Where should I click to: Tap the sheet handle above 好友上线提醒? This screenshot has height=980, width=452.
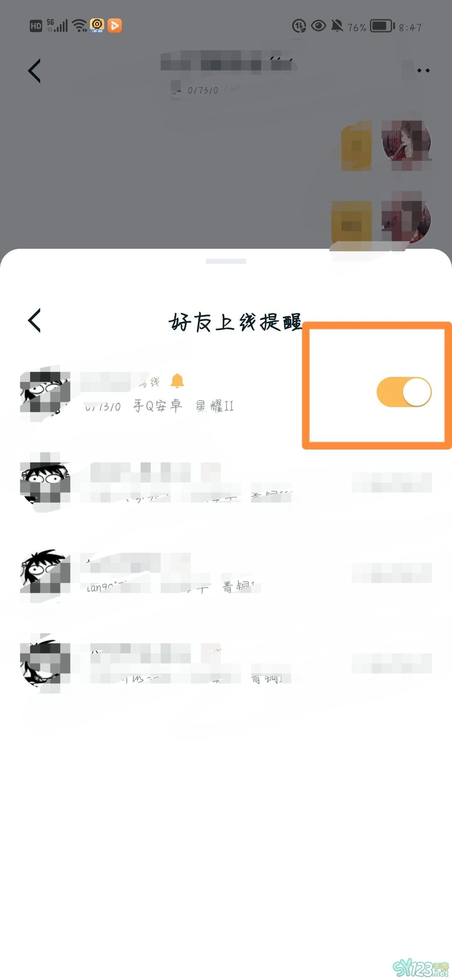(226, 261)
